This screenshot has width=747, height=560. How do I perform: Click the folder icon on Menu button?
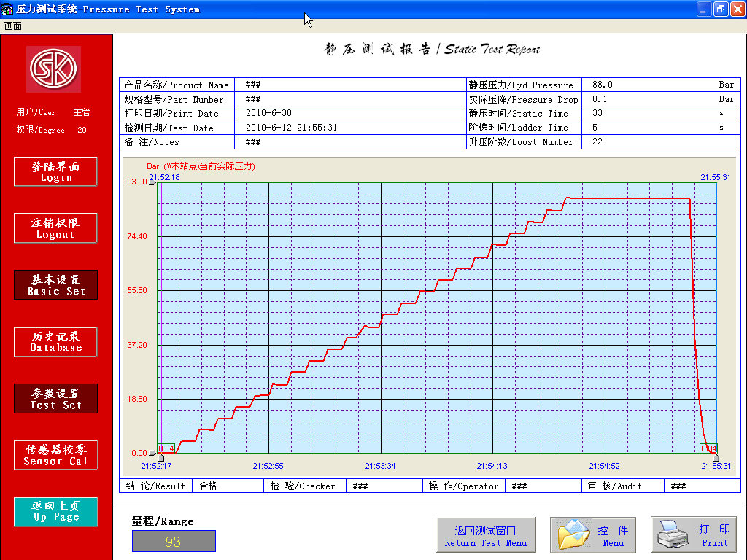(x=573, y=536)
